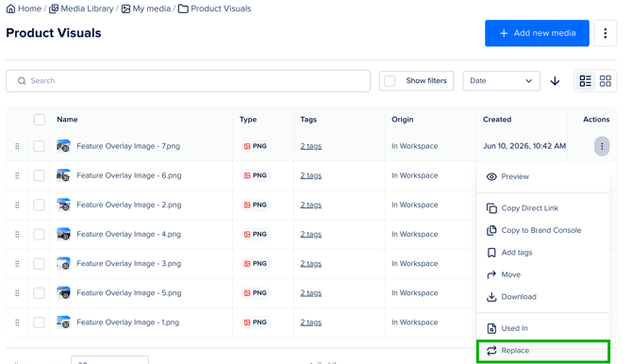Open file name Feature Overlay Image - 1.png
632x364 pixels.
coord(127,323)
